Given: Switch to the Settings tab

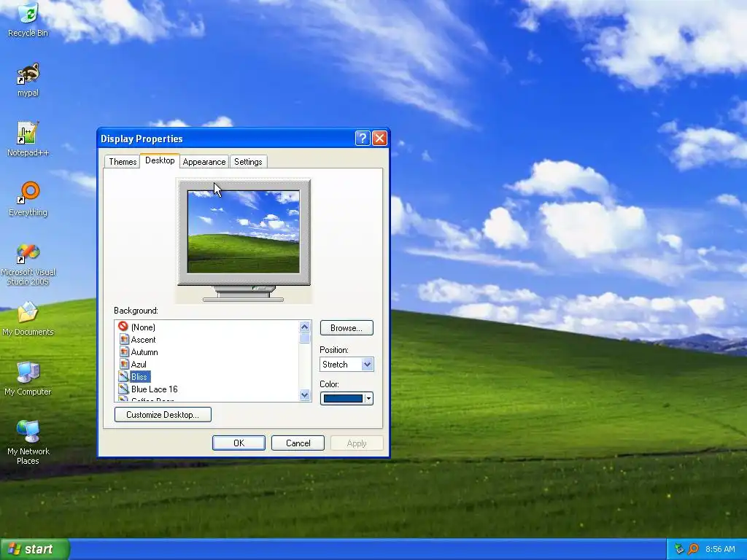Looking at the screenshot, I should [248, 161].
